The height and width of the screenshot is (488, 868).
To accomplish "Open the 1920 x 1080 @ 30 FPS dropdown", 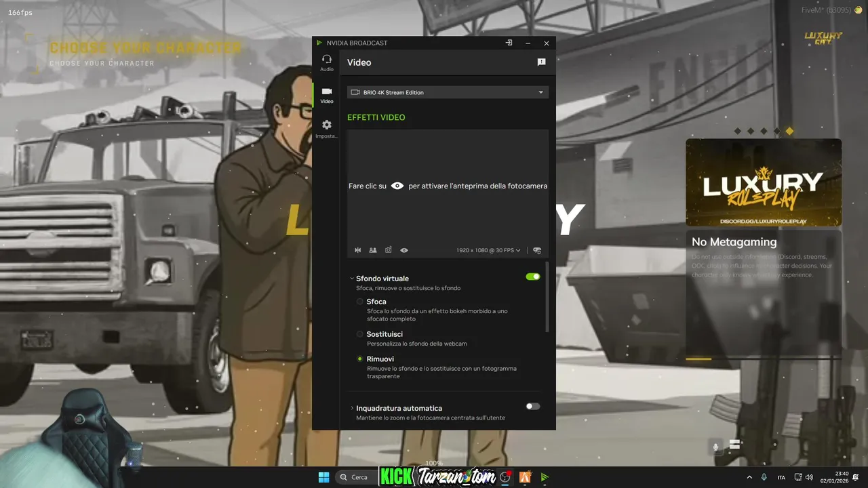I will [488, 250].
